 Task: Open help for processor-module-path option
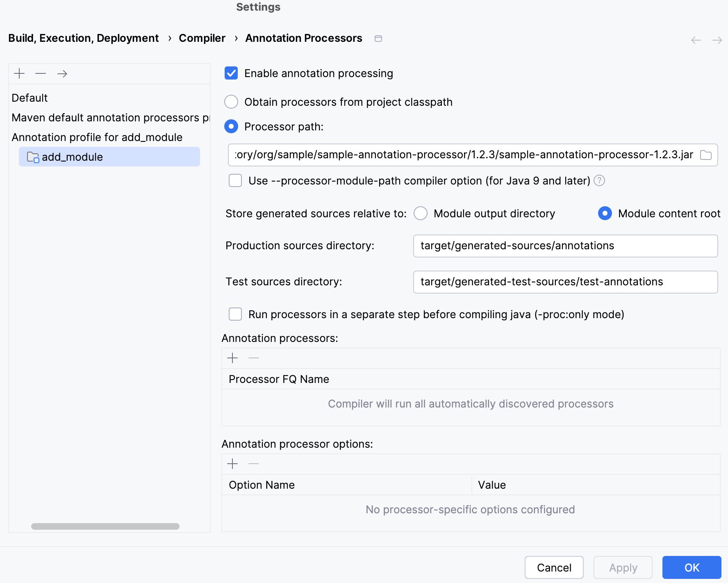(x=599, y=180)
